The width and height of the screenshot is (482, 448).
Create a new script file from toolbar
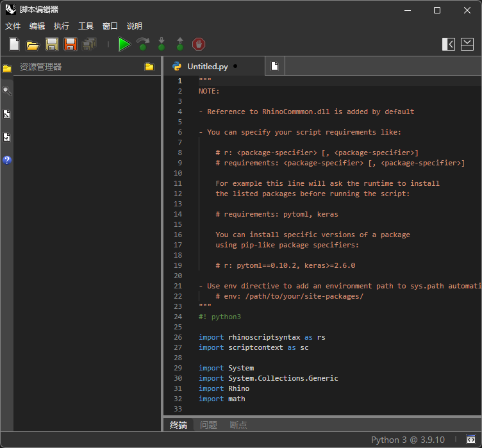coord(14,44)
